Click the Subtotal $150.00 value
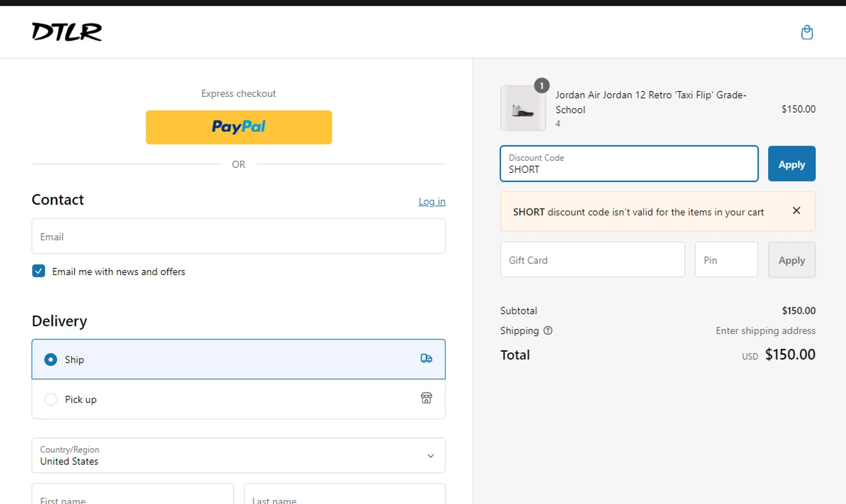 [x=799, y=311]
